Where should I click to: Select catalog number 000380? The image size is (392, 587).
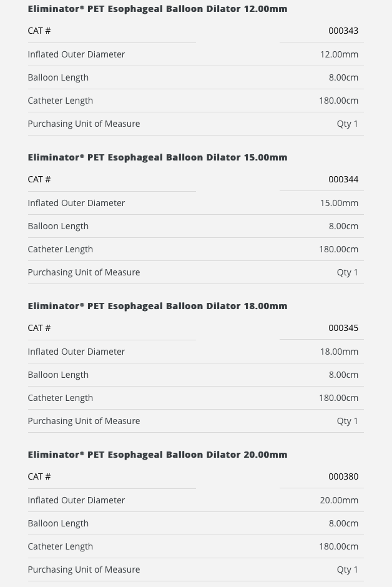coord(343,476)
